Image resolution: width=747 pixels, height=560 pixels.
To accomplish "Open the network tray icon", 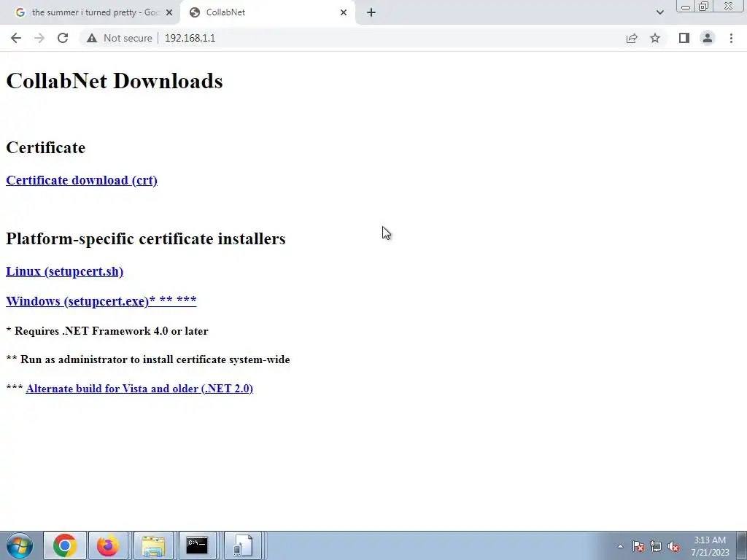I will click(x=656, y=546).
